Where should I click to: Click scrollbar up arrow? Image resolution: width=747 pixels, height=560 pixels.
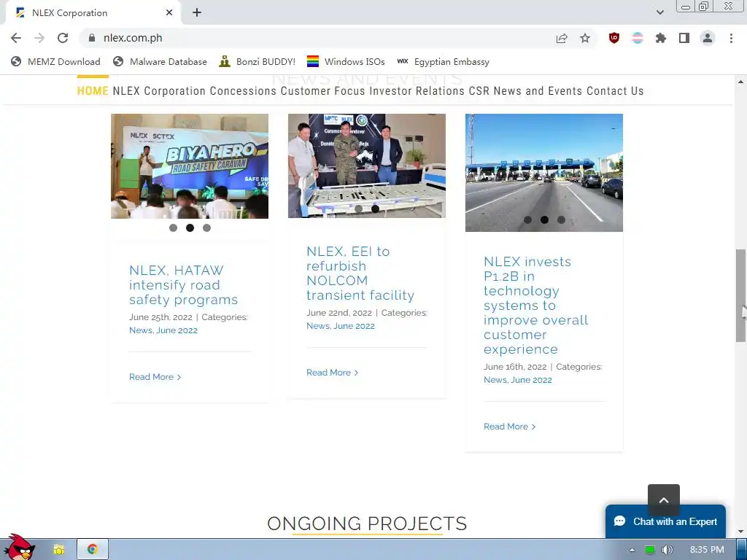pos(740,82)
